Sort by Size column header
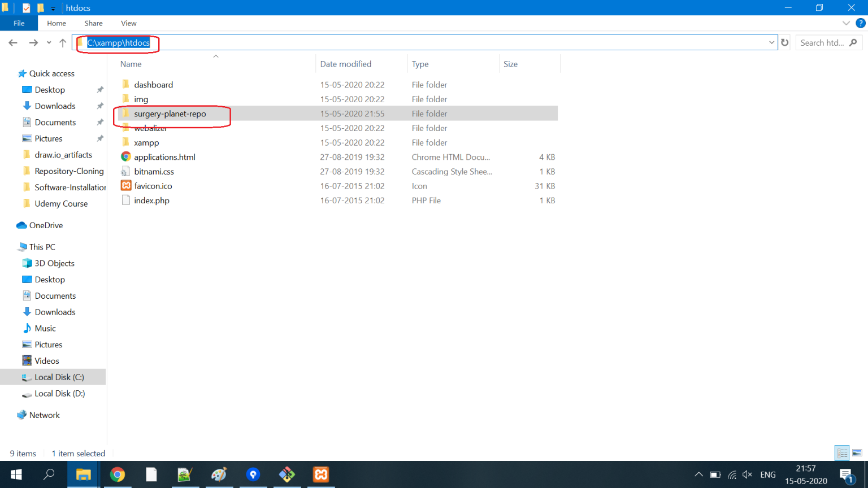The height and width of the screenshot is (488, 868). [x=510, y=64]
